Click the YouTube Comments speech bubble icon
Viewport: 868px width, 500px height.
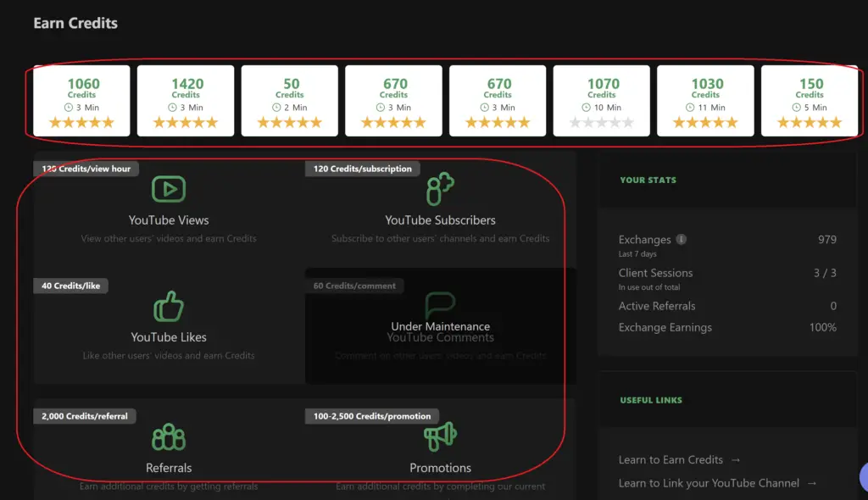click(440, 305)
